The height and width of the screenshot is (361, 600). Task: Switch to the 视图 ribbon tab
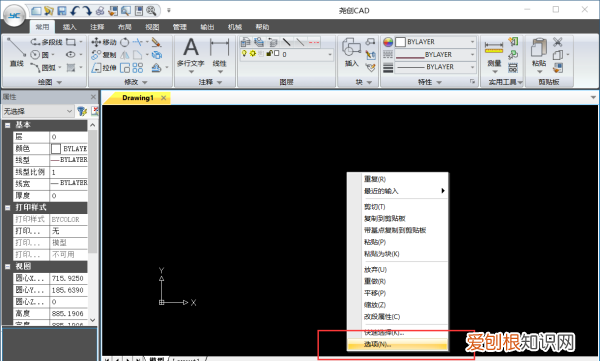(x=152, y=27)
